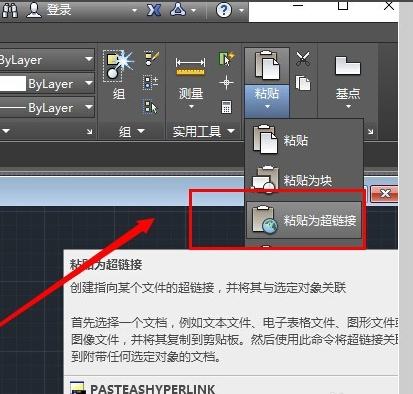Select 粘贴为块 menu entry
The width and height of the screenshot is (413, 394).
tap(304, 180)
